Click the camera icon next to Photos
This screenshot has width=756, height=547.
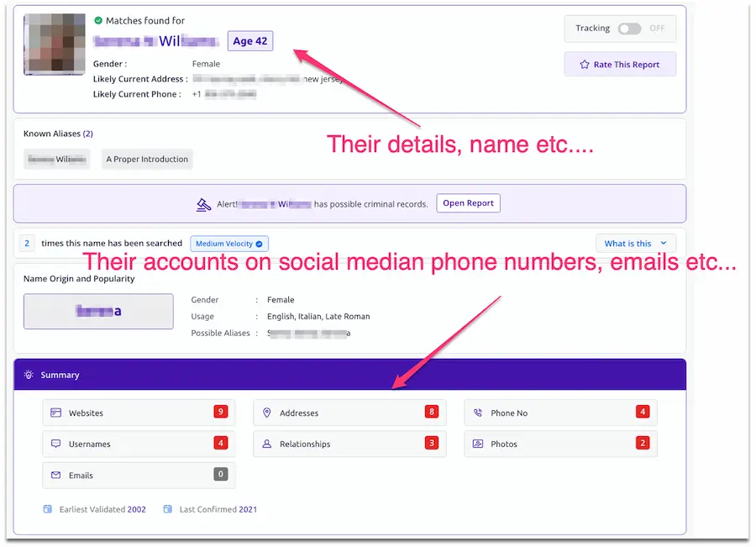[x=476, y=443]
